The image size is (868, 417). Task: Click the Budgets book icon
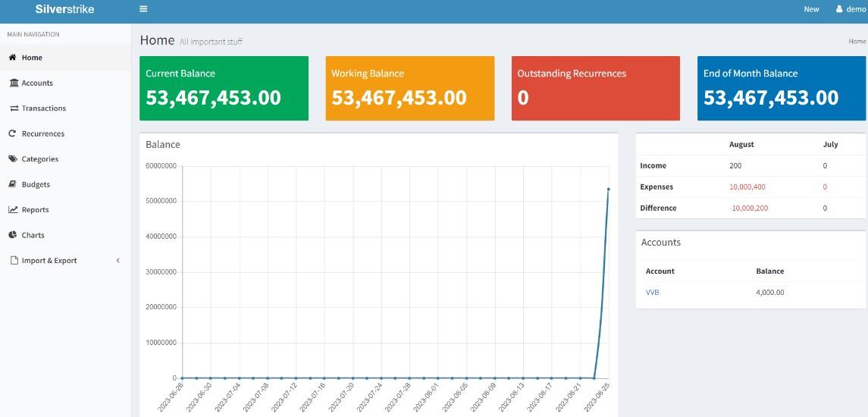click(13, 184)
